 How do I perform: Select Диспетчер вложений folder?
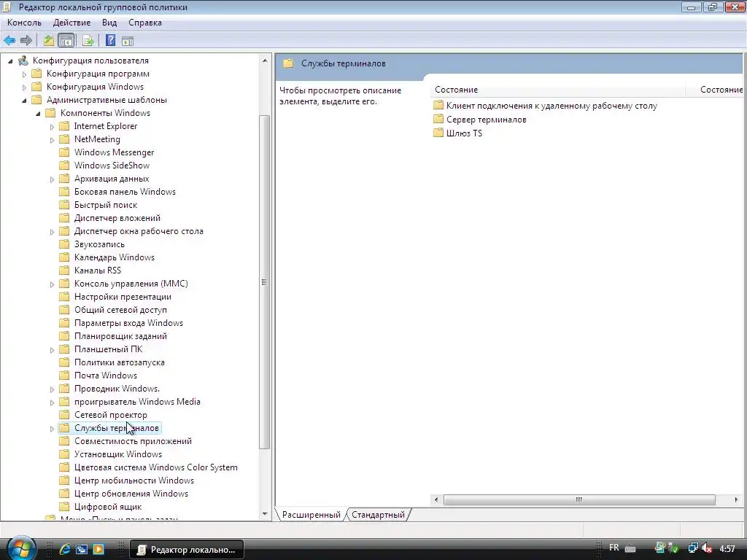(x=117, y=217)
